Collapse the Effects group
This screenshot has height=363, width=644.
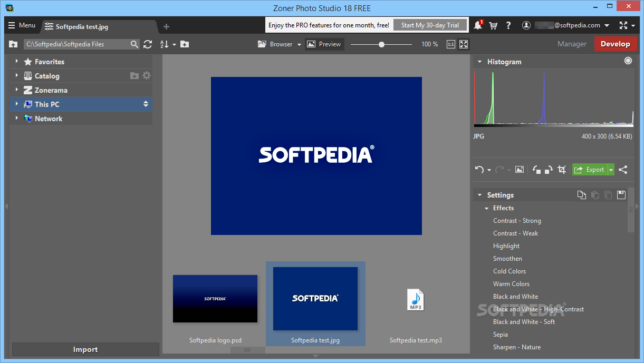487,208
